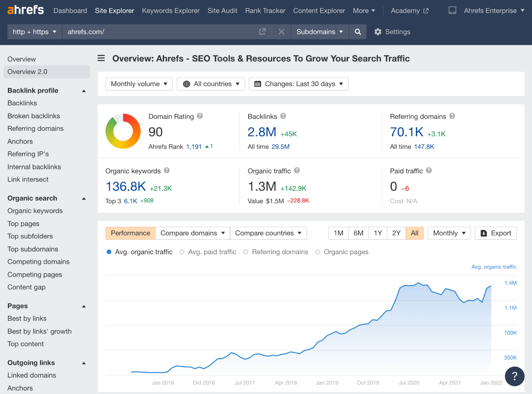Switch to Keywords Explorer in top menu

coord(171,11)
